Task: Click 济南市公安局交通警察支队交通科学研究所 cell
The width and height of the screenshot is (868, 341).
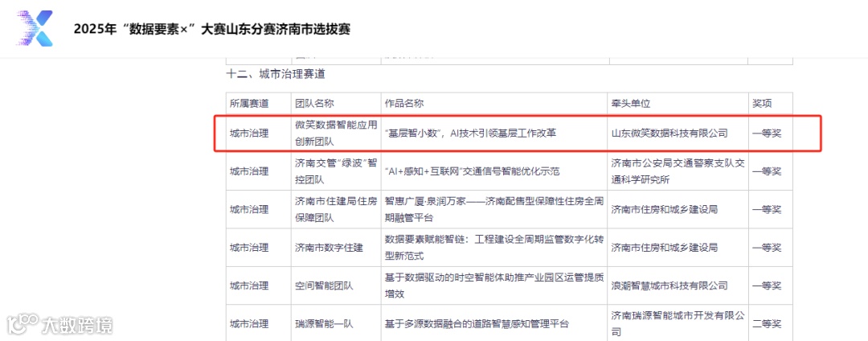Action: [x=678, y=171]
